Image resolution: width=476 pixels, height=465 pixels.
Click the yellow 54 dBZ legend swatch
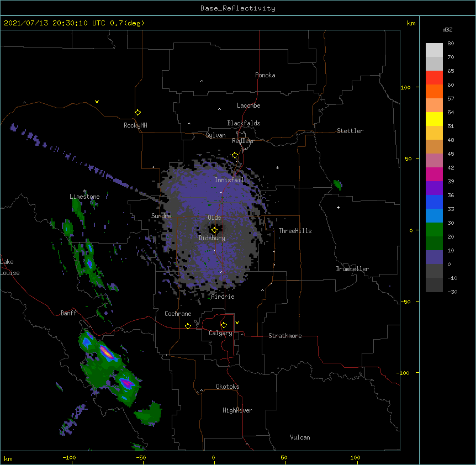pos(434,119)
